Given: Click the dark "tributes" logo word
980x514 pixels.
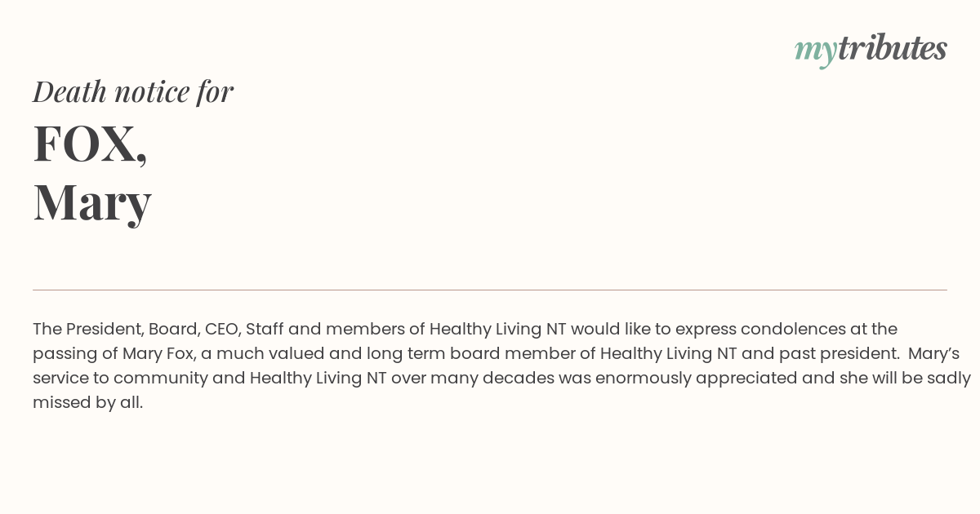Looking at the screenshot, I should [x=893, y=48].
